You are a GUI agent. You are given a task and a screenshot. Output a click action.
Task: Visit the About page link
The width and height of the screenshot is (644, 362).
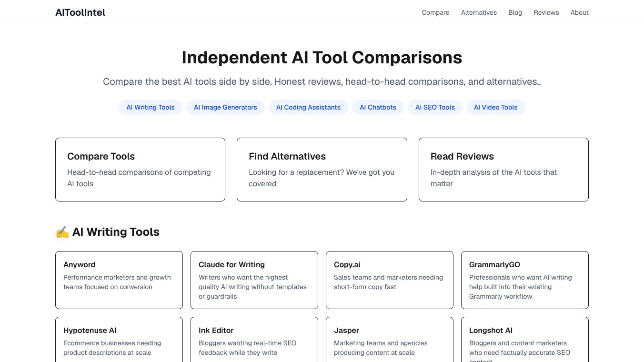pyautogui.click(x=579, y=12)
